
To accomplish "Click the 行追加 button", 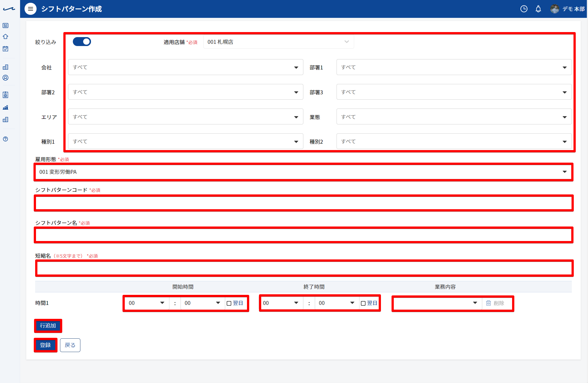I will [48, 326].
